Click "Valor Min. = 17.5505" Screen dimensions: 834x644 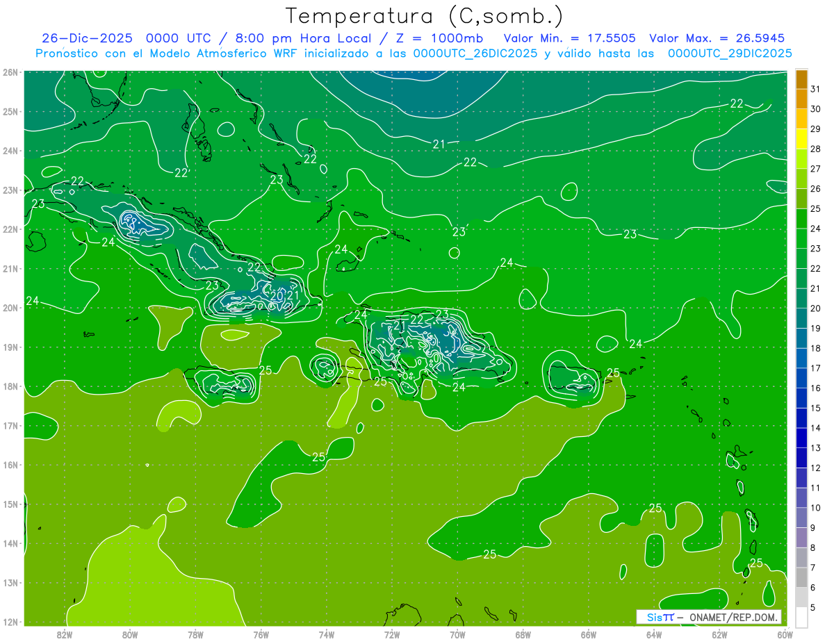(x=569, y=38)
